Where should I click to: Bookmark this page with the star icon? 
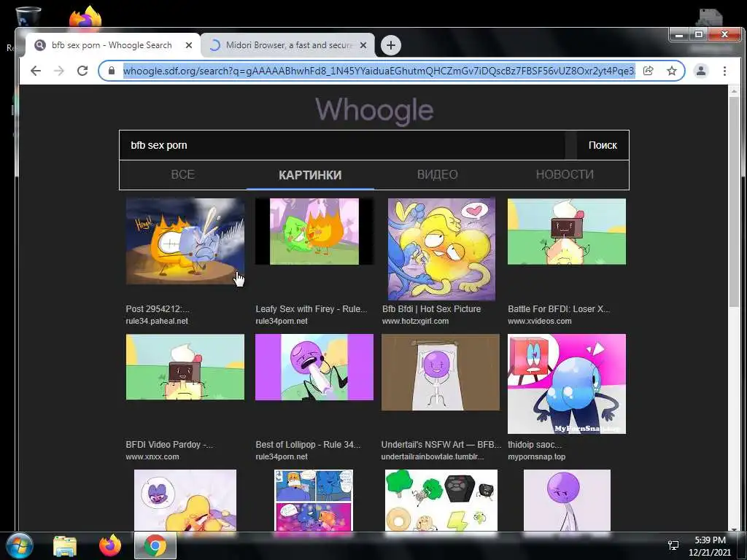(x=672, y=71)
